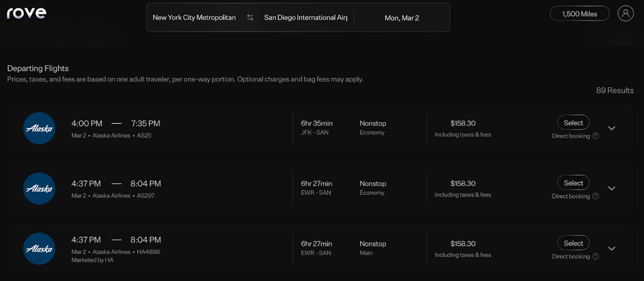This screenshot has width=644, height=281.
Task: Open the user profile icon
Action: click(625, 13)
